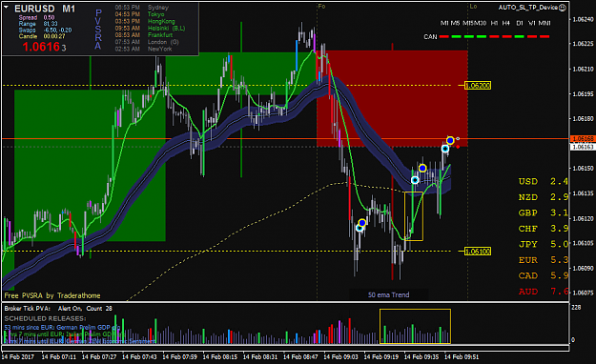Click the red CAN dash under MN1
This screenshot has width=596, height=364.
point(545,37)
